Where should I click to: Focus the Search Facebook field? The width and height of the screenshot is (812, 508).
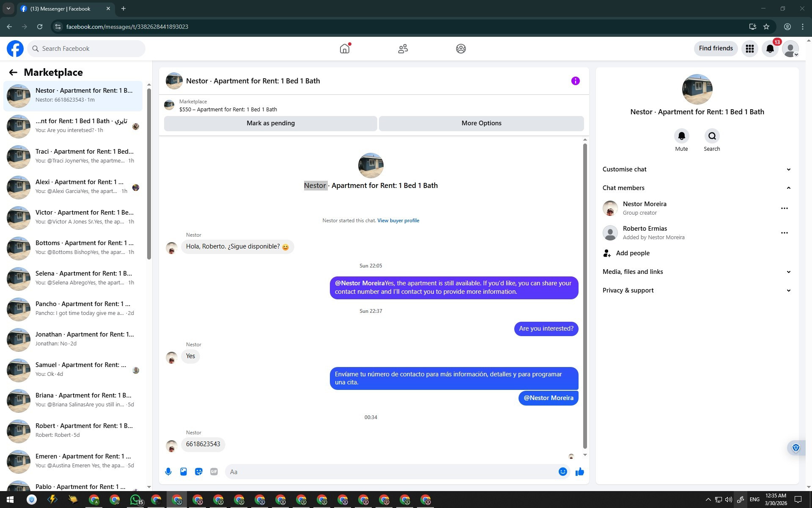pyautogui.click(x=86, y=49)
